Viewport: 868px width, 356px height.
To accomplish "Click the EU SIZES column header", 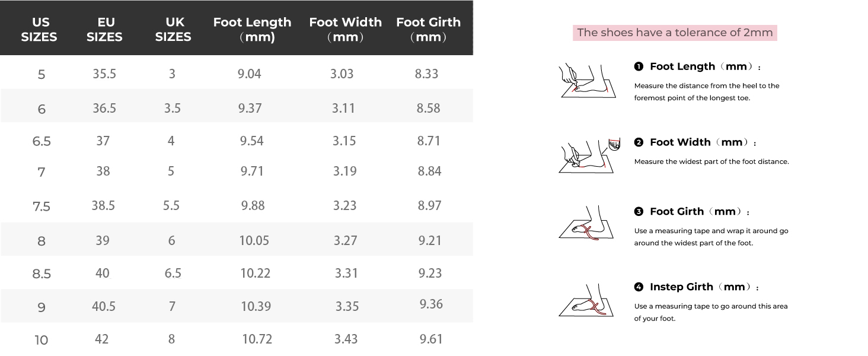I will click(x=104, y=30).
